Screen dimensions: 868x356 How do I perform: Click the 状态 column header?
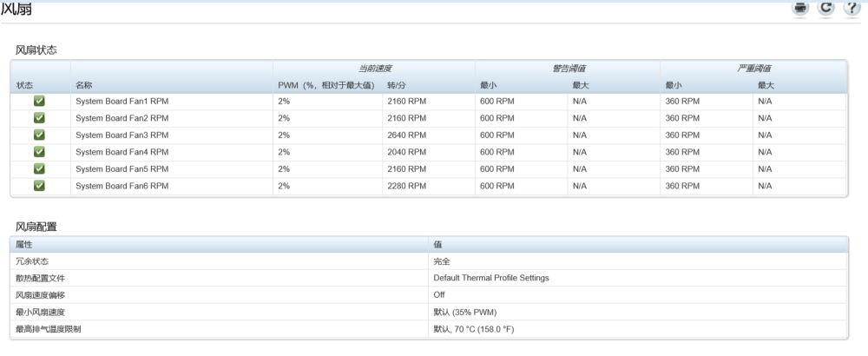tap(24, 85)
